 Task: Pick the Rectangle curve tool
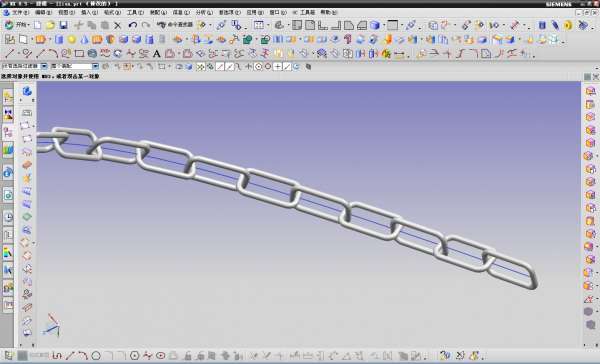(x=79, y=54)
